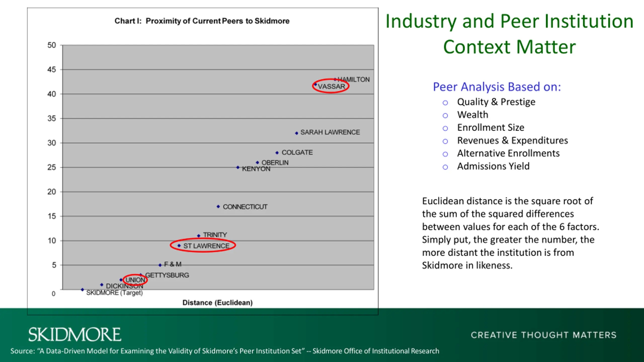Click the 30 value on the vertical axis
The image size is (644, 362).
52,143
